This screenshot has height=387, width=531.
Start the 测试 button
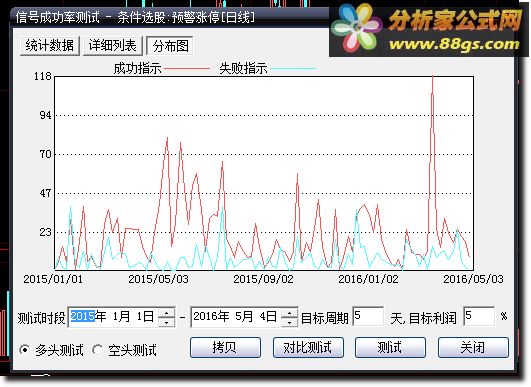click(390, 347)
